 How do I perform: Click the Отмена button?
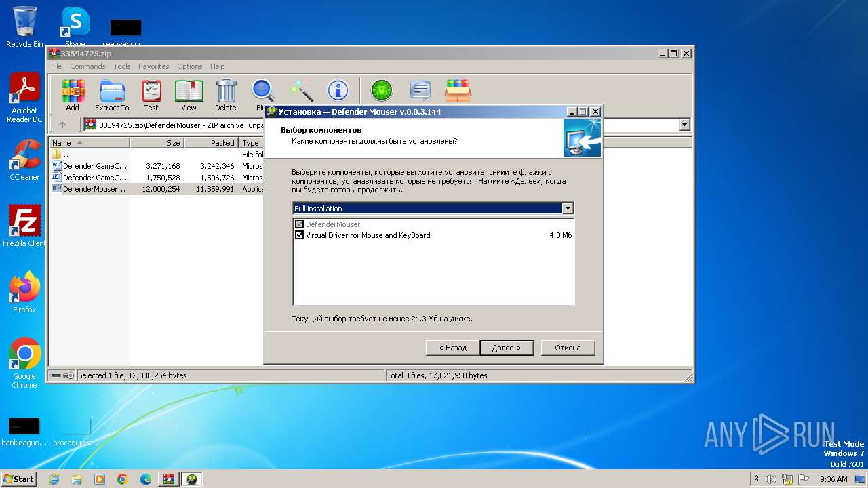tap(568, 348)
